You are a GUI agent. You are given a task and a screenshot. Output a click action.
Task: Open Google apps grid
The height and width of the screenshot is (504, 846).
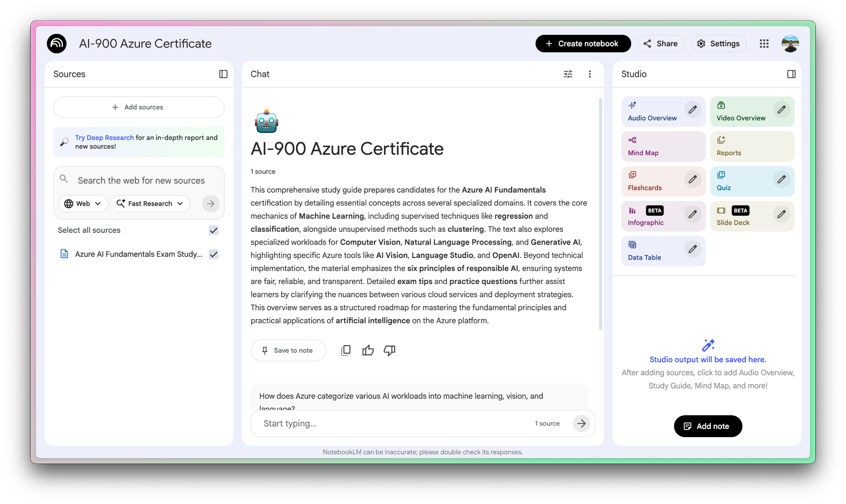coord(764,44)
